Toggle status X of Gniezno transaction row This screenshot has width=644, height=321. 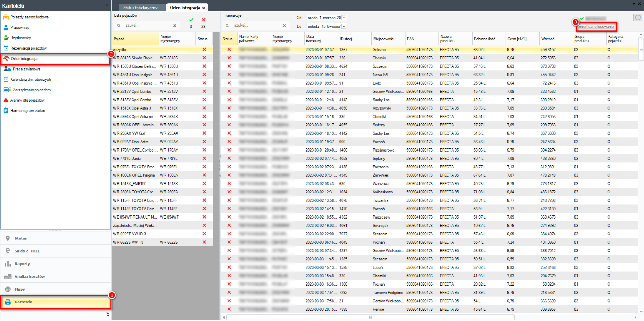(x=229, y=49)
